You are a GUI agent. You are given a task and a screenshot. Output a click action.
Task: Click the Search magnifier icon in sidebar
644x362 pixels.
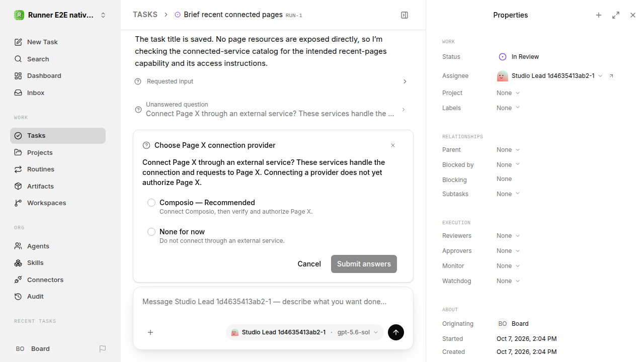coord(18,59)
